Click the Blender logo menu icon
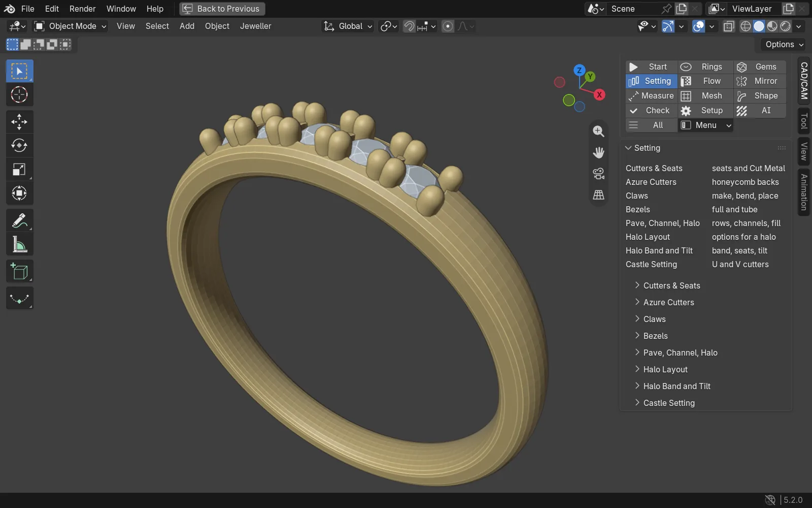Viewport: 812px width, 508px height. pos(9,9)
